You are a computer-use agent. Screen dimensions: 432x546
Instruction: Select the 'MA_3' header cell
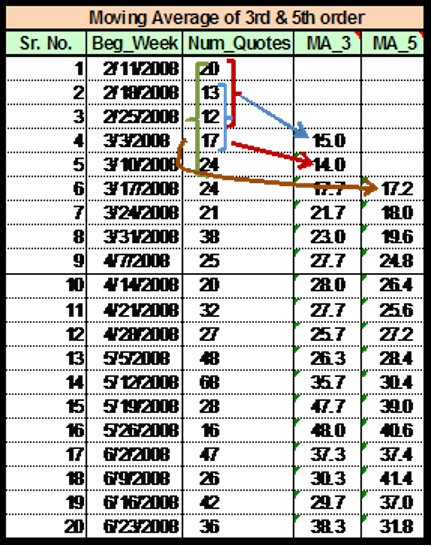click(x=328, y=43)
